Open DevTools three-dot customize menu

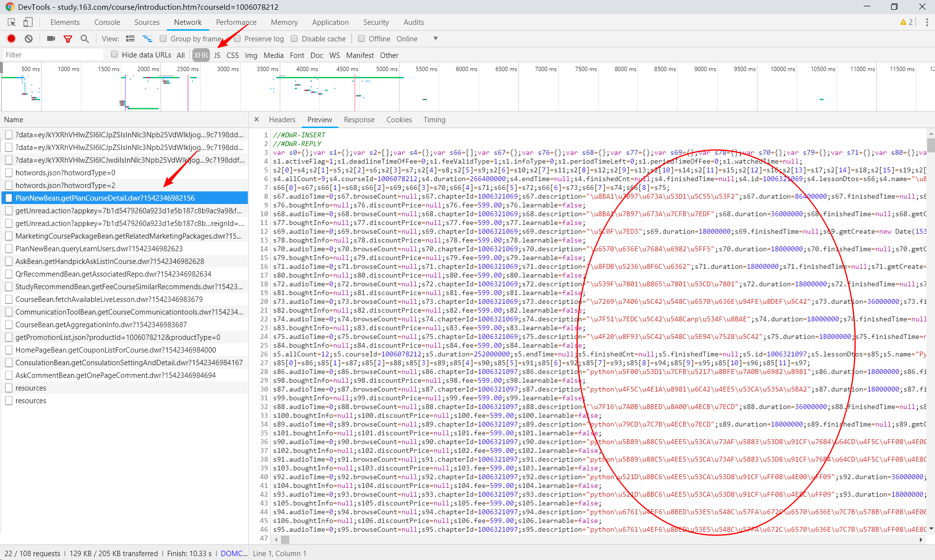(927, 22)
